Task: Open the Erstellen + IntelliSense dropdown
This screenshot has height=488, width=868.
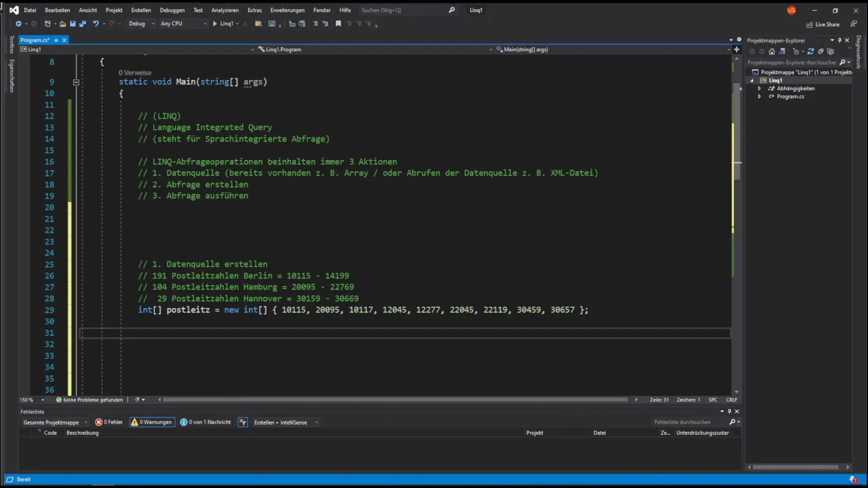Action: [286, 422]
